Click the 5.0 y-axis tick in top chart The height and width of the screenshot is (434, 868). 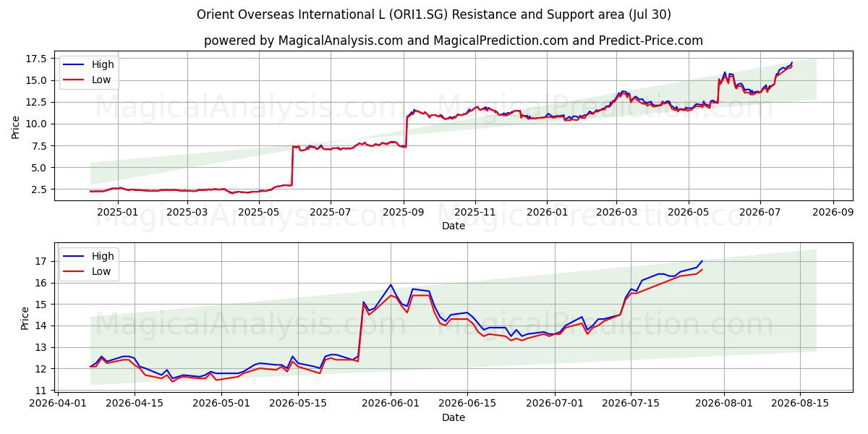point(40,168)
